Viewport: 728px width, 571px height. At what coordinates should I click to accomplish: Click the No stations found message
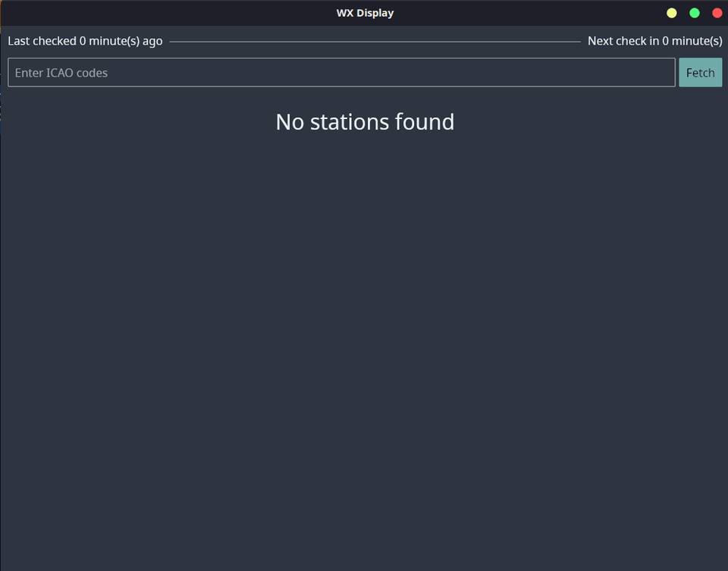click(x=365, y=121)
